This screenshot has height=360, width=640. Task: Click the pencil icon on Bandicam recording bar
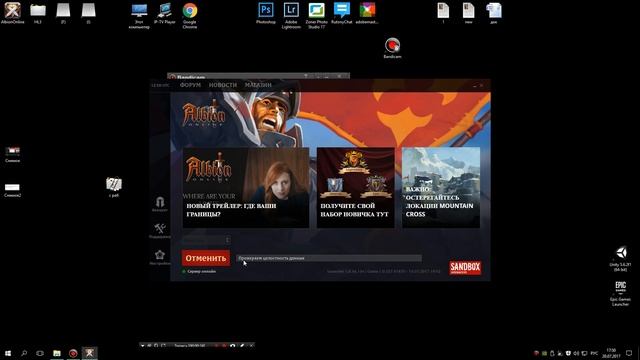(x=242, y=346)
